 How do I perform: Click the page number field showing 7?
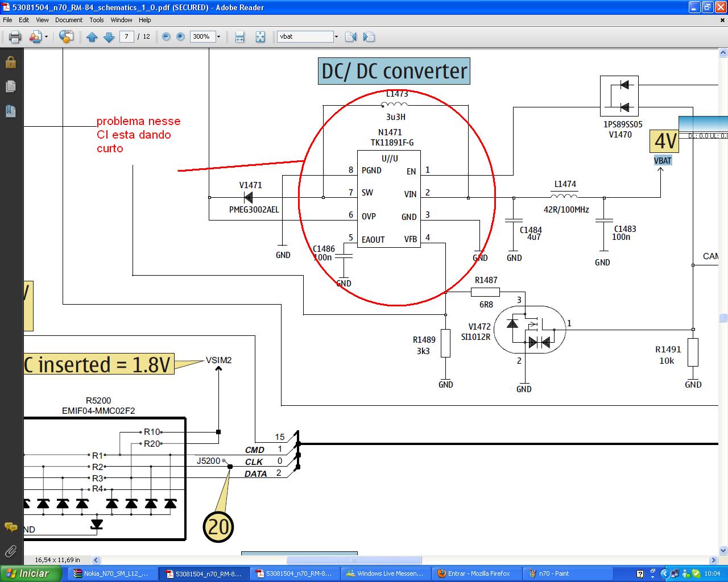[x=126, y=36]
